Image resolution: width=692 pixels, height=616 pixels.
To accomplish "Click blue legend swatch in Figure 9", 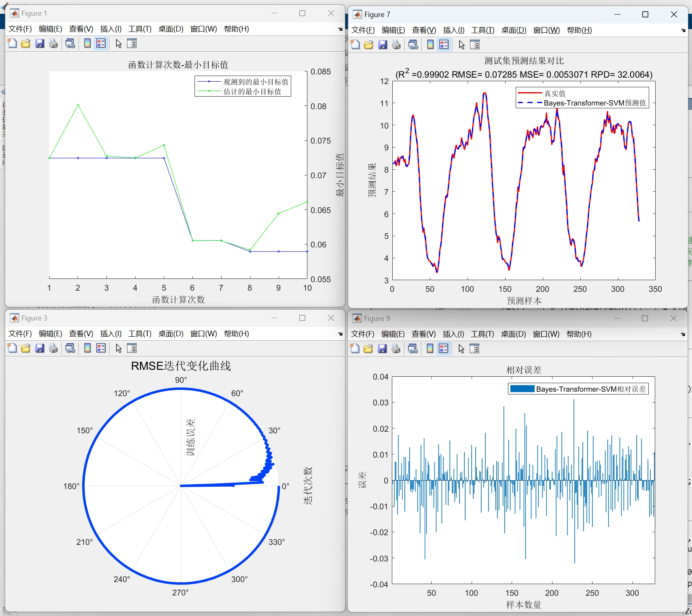I will click(522, 389).
